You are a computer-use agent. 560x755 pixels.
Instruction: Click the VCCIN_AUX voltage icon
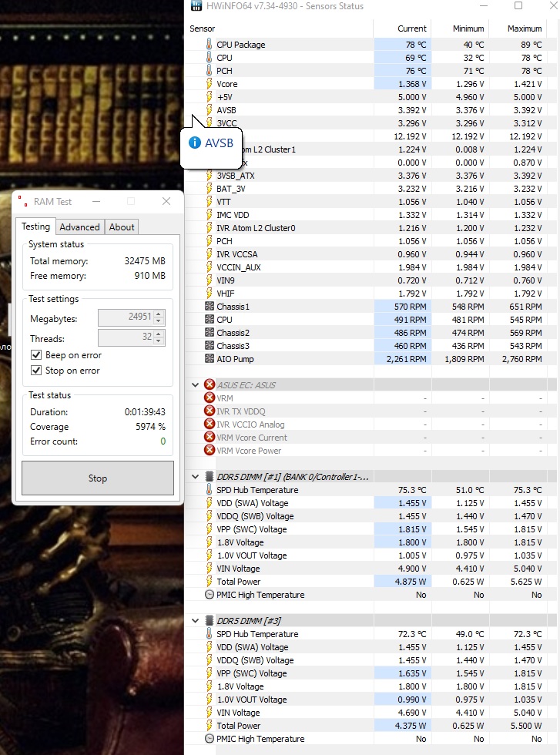[x=209, y=267]
